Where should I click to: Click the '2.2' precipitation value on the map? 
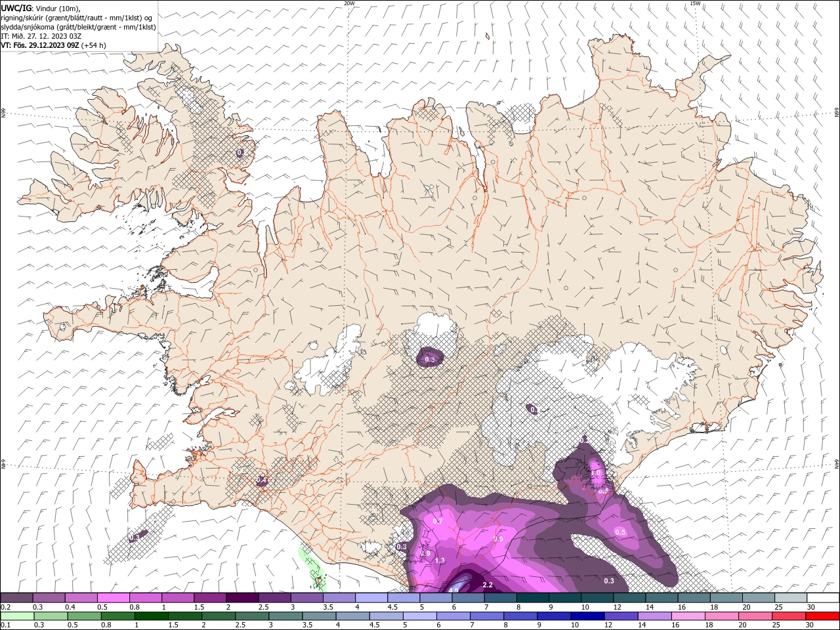tap(488, 585)
